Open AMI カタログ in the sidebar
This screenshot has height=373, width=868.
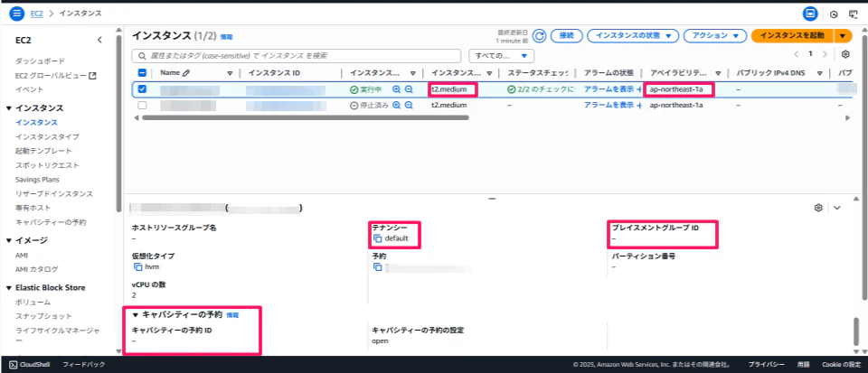(36, 269)
